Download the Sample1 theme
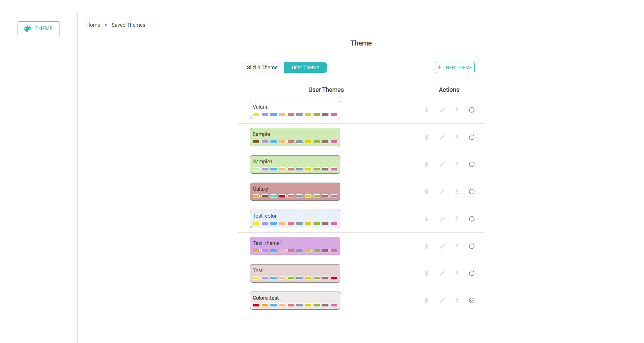Image resolution: width=644 pixels, height=343 pixels. [457, 164]
